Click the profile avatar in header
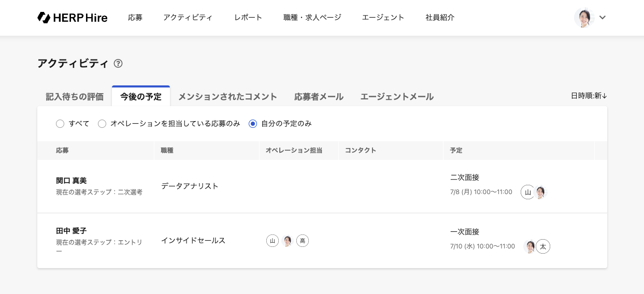644x294 pixels. point(584,18)
